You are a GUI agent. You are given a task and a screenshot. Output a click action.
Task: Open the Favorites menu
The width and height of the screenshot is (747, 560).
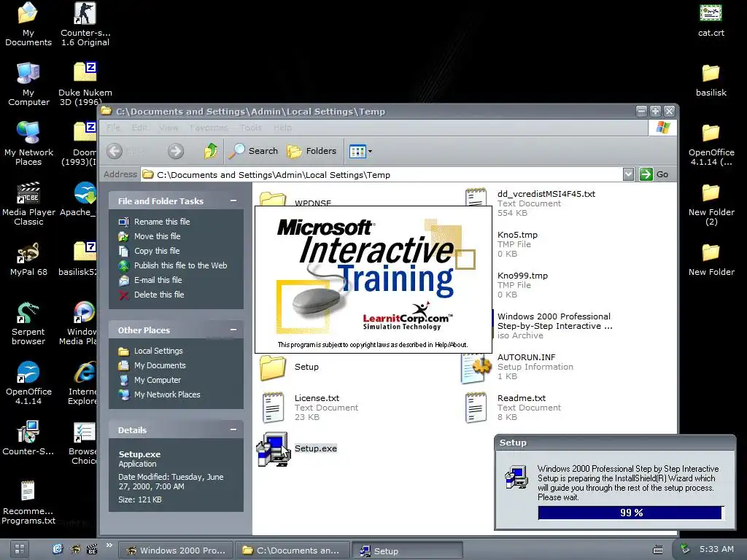(209, 128)
